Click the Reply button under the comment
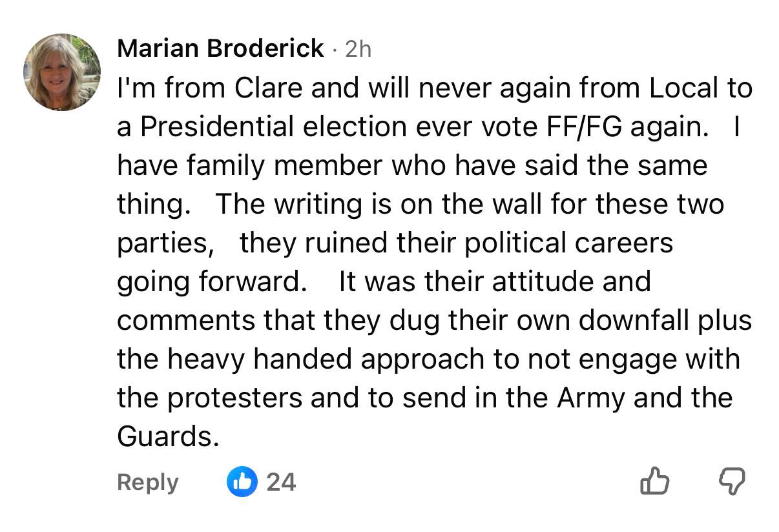Screen dimensions: 779x532 coord(148,482)
